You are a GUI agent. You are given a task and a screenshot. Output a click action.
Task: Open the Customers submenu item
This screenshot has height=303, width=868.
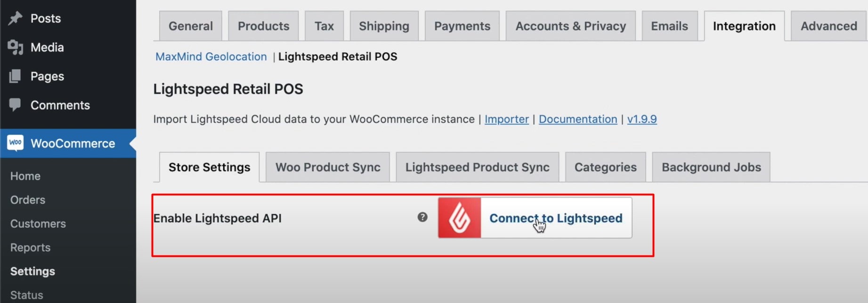(x=38, y=223)
